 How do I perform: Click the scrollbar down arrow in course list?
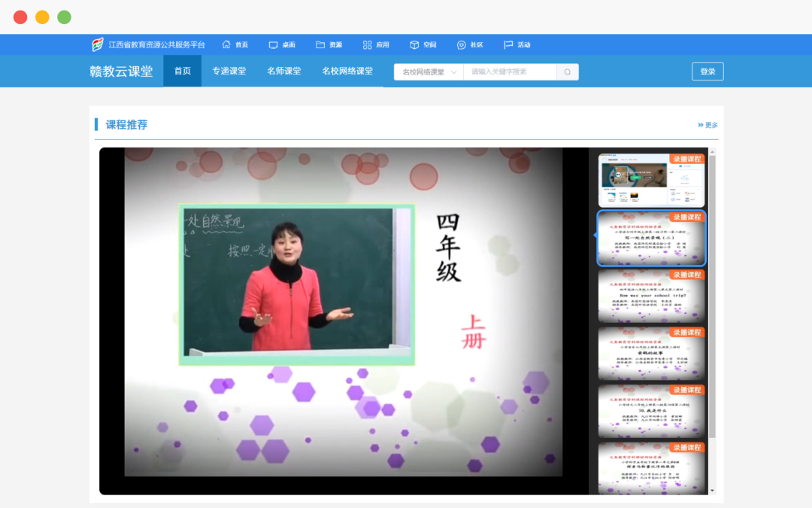point(713,490)
